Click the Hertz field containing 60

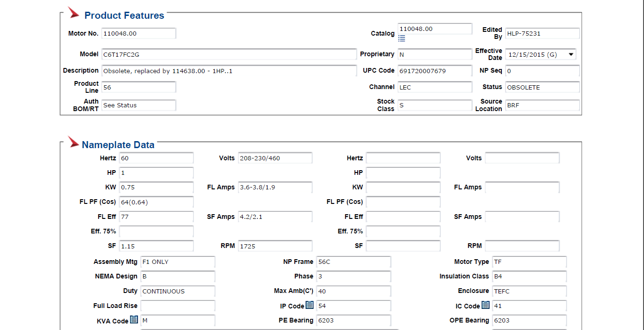156,158
